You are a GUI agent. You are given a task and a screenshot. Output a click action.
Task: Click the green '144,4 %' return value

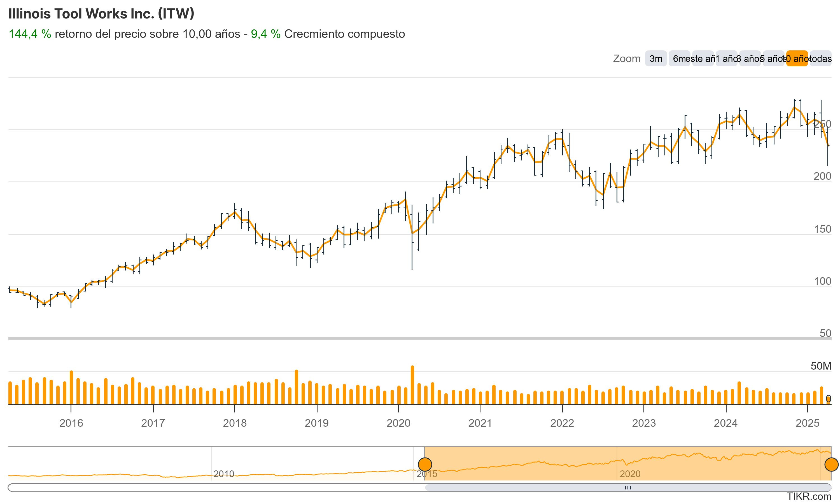point(30,34)
